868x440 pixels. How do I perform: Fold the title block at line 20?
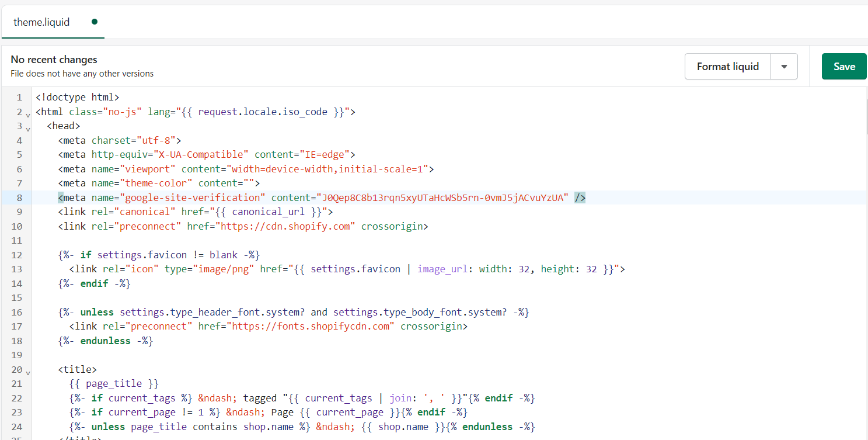pyautogui.click(x=29, y=372)
